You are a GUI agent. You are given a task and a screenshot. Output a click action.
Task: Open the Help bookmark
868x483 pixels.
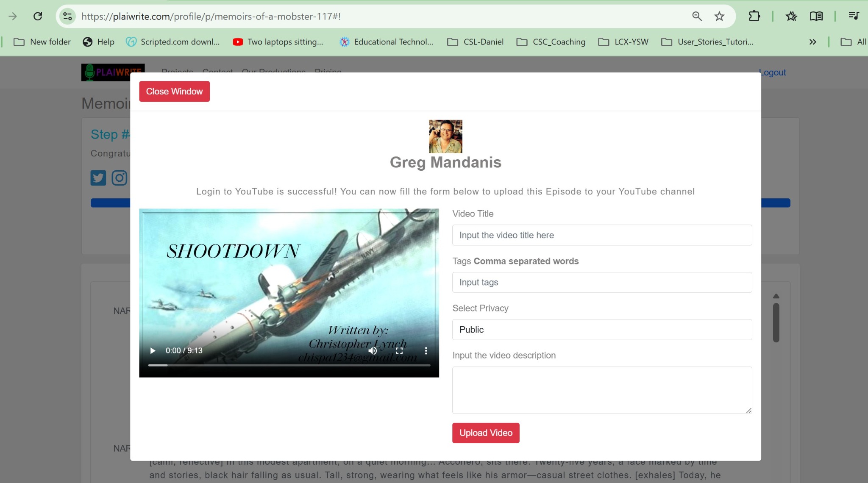(x=98, y=42)
